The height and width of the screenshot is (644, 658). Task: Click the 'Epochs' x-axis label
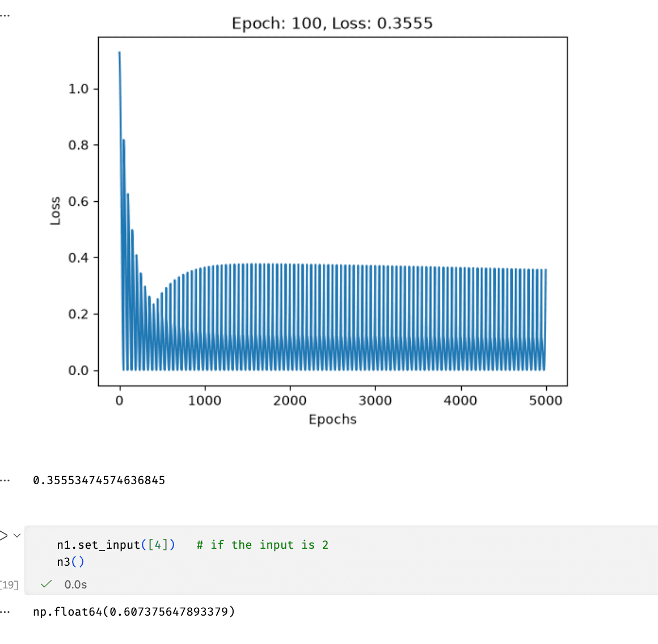(x=332, y=420)
